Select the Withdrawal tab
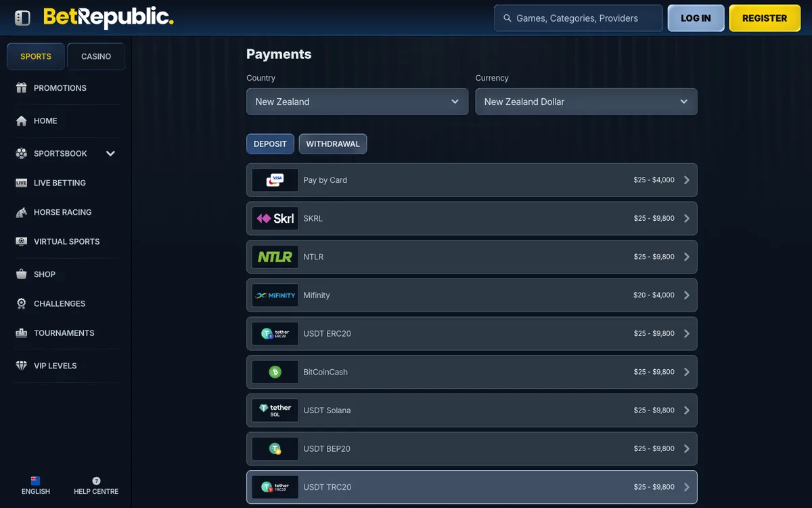Viewport: 812px width, 508px height. pyautogui.click(x=333, y=144)
